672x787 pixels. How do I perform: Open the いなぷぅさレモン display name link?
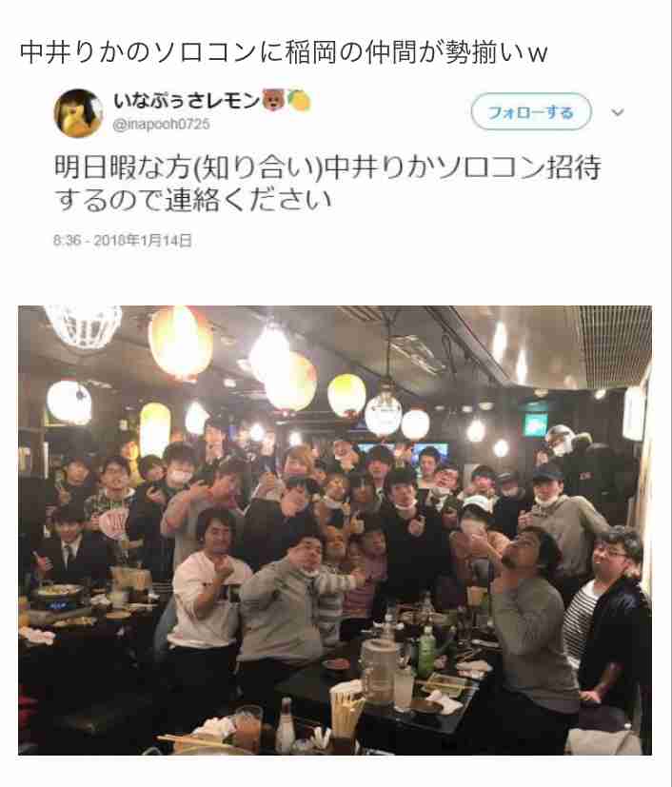(187, 101)
